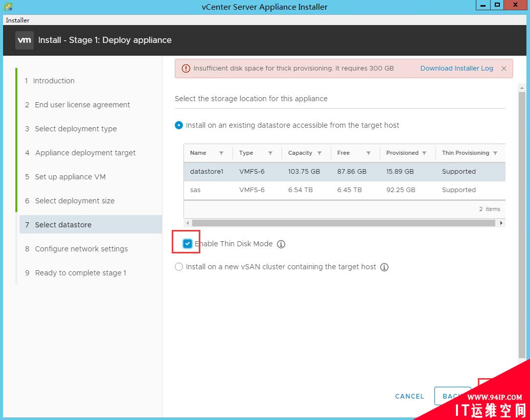Open the Installer menu
Viewport: 530px width, 420px height.
17,20
